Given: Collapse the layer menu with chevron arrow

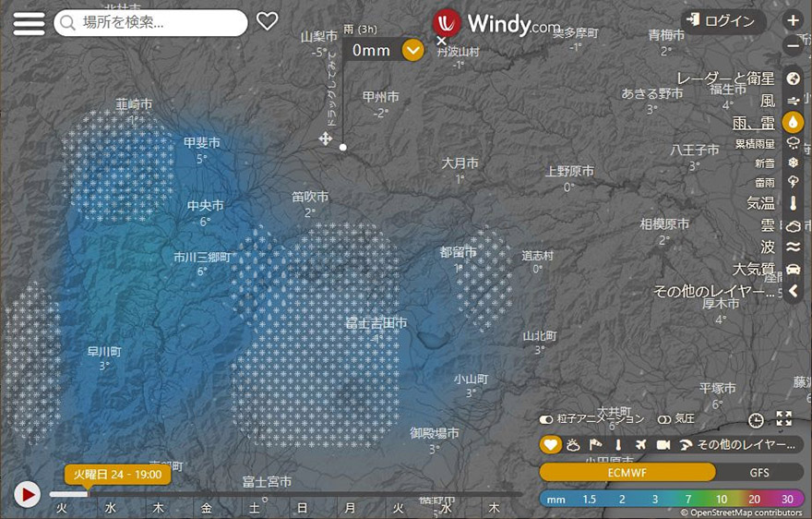Looking at the screenshot, I should [793, 291].
